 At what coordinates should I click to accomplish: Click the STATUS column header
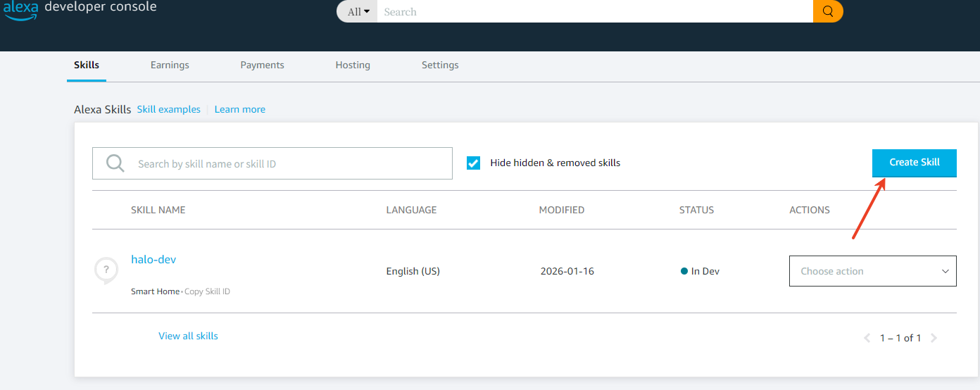(696, 210)
